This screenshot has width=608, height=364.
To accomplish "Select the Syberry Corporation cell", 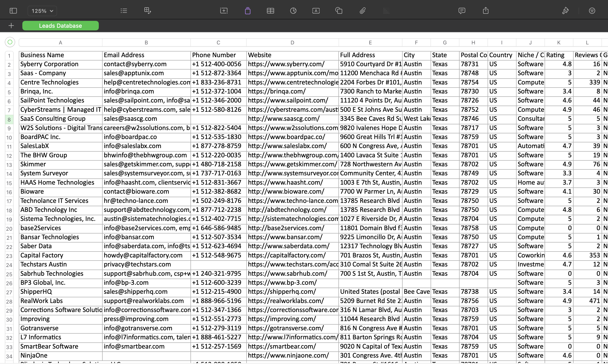I will point(60,64).
